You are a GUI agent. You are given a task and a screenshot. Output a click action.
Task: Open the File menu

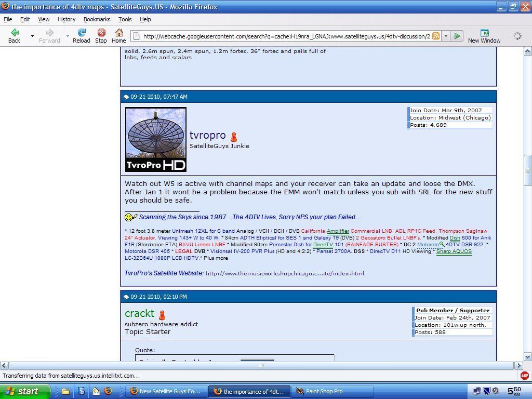(x=8, y=19)
